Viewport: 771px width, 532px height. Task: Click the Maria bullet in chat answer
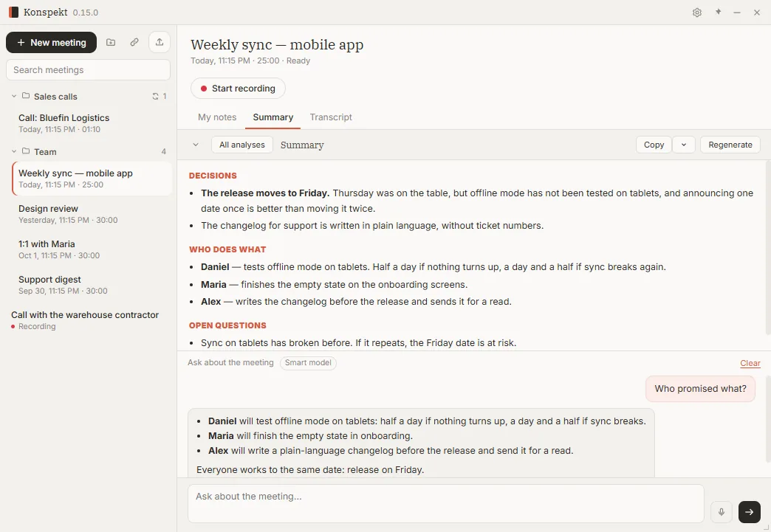pos(309,436)
